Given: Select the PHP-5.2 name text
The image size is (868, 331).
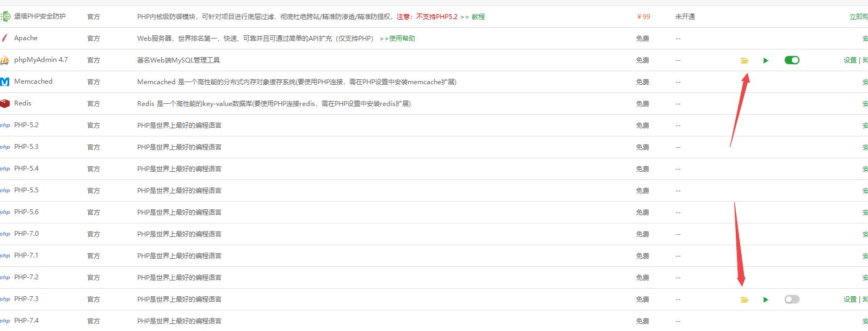Looking at the screenshot, I should tap(26, 125).
